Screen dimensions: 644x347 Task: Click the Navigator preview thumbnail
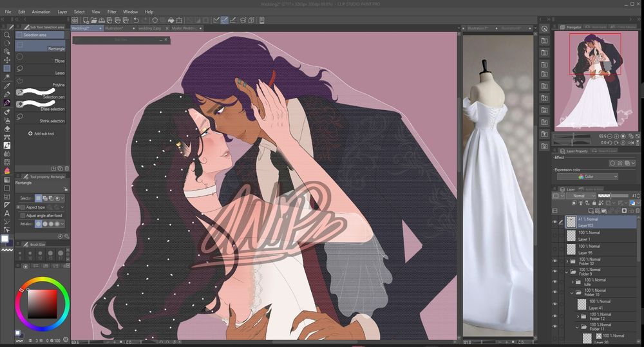[x=596, y=81]
